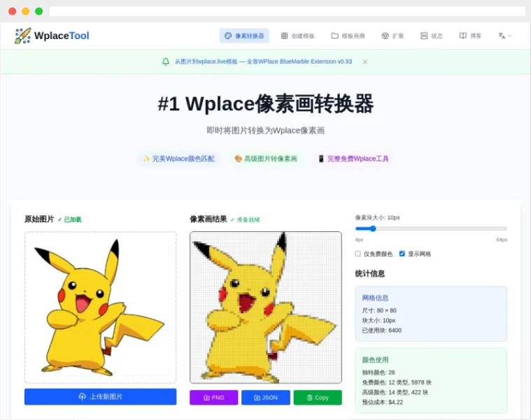Click the bell icon in announcement banner
This screenshot has height=420, width=531.
tap(166, 61)
